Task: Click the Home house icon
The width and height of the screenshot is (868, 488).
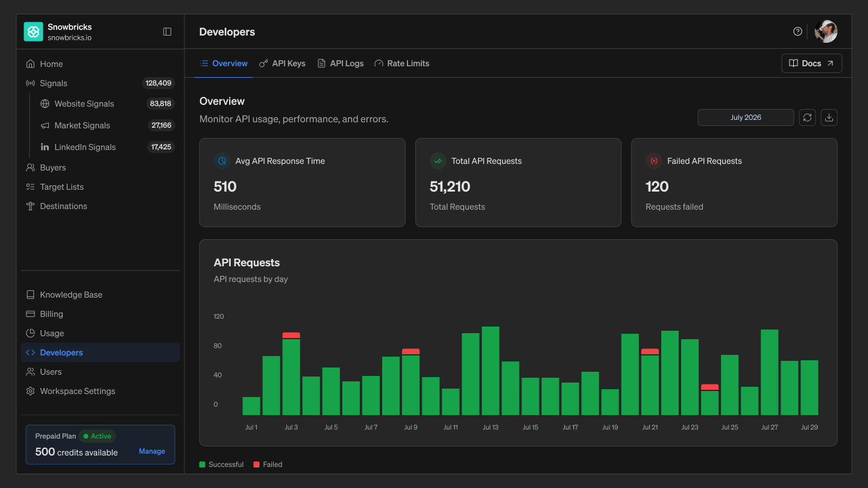Action: (31, 64)
